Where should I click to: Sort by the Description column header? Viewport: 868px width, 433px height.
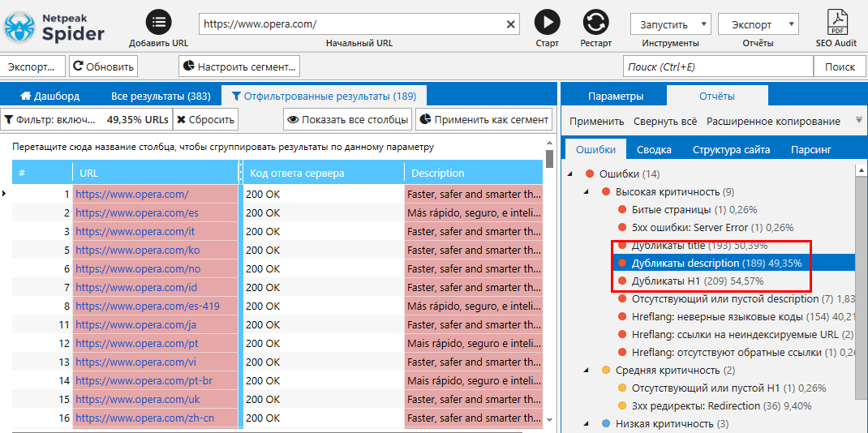[x=473, y=173]
